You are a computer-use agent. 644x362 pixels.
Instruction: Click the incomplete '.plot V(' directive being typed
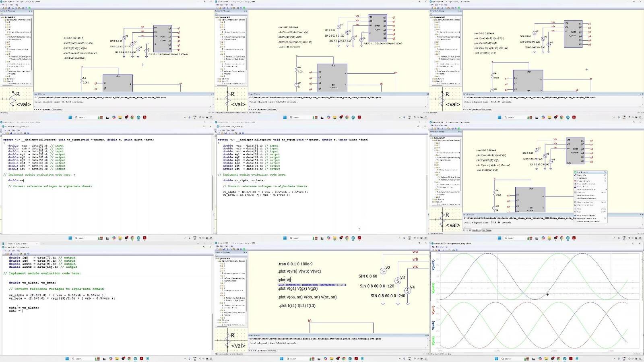click(284, 280)
